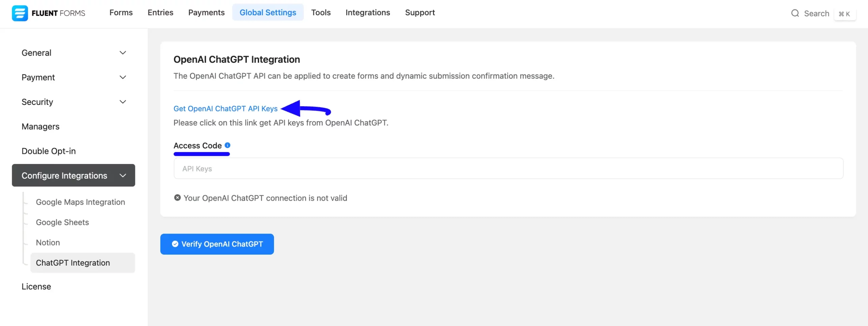Select ChatGPT Integration in sidebar
Image resolution: width=868 pixels, height=326 pixels.
click(83, 263)
